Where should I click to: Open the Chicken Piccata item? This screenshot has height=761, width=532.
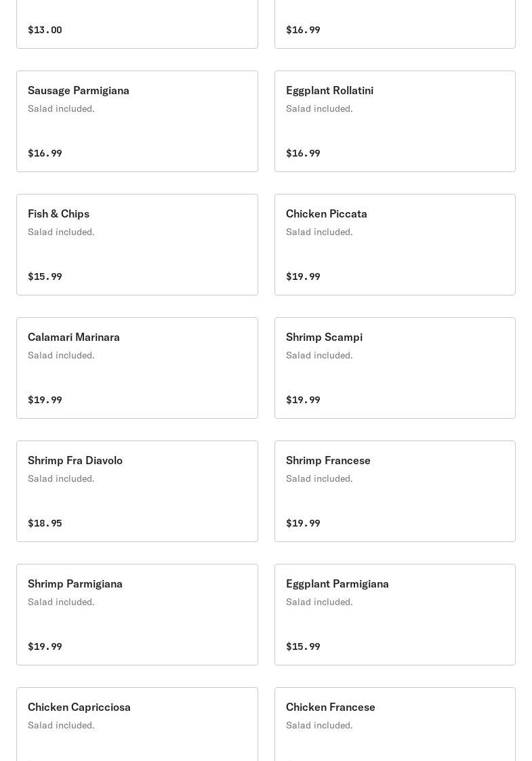pos(326,214)
